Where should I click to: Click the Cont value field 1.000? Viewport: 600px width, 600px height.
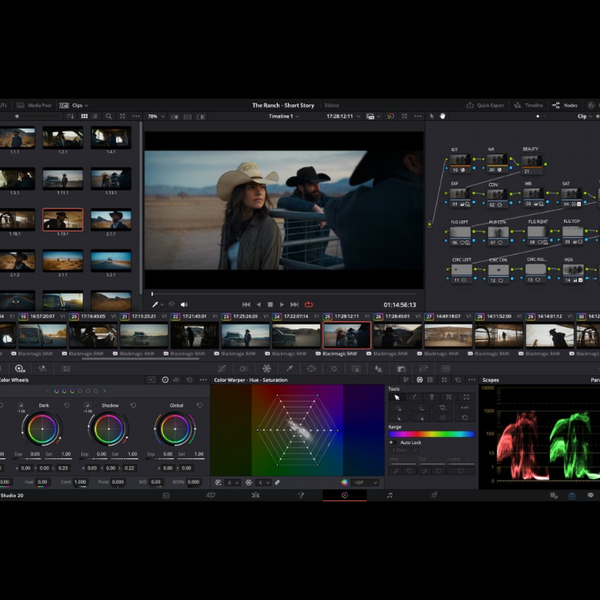tap(80, 482)
